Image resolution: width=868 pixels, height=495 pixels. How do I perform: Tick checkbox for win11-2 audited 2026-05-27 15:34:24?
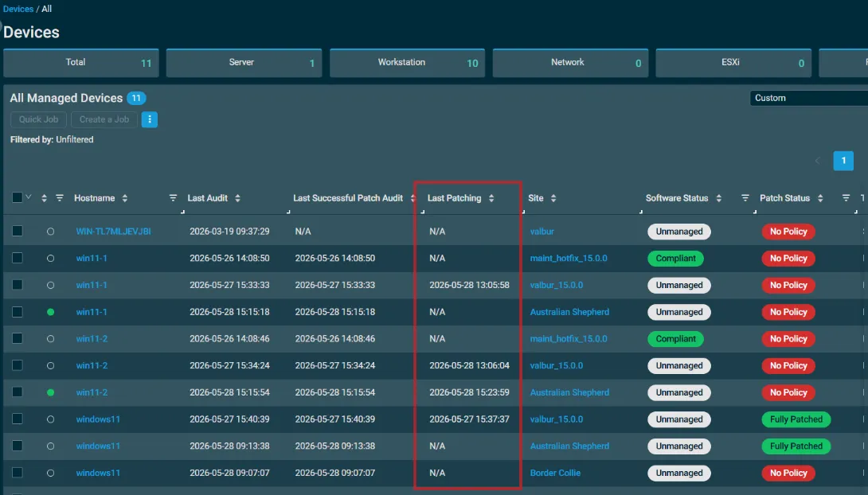tap(18, 365)
